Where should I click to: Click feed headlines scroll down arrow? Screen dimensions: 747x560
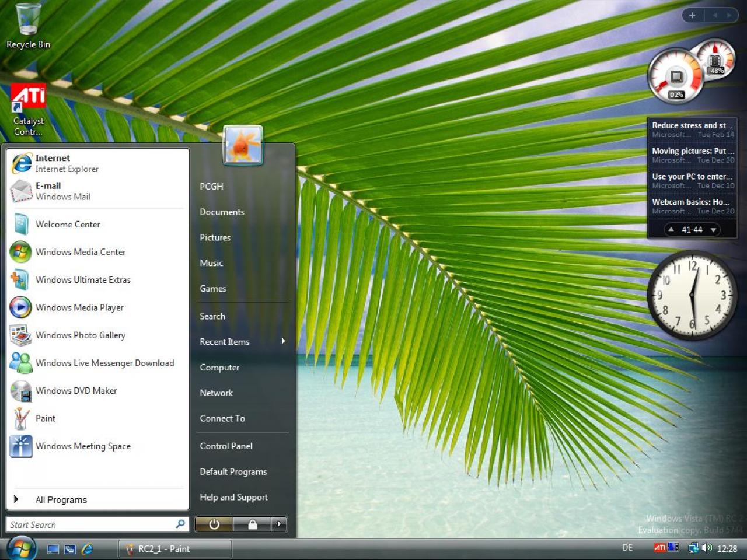coord(713,230)
